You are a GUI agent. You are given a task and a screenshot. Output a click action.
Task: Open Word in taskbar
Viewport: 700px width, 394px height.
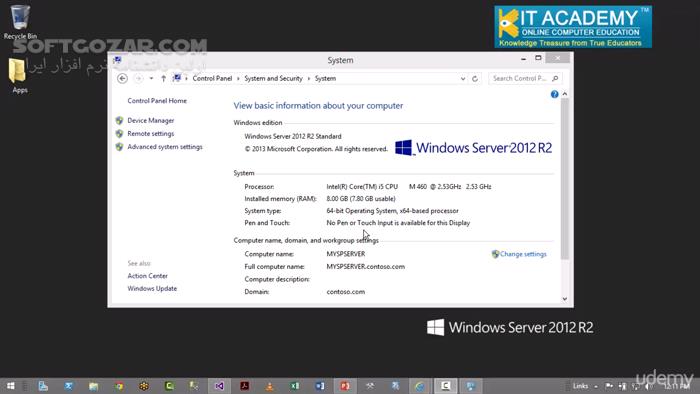320,386
